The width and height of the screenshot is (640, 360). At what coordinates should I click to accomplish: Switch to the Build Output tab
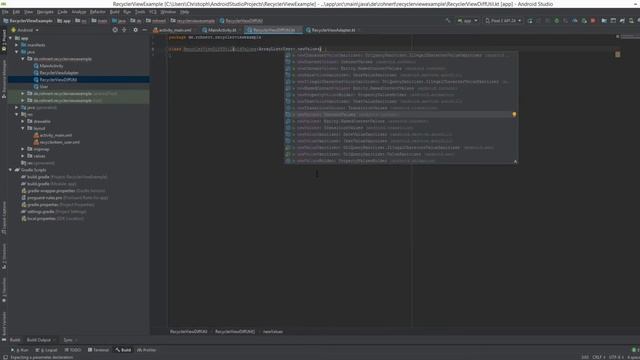pos(39,340)
